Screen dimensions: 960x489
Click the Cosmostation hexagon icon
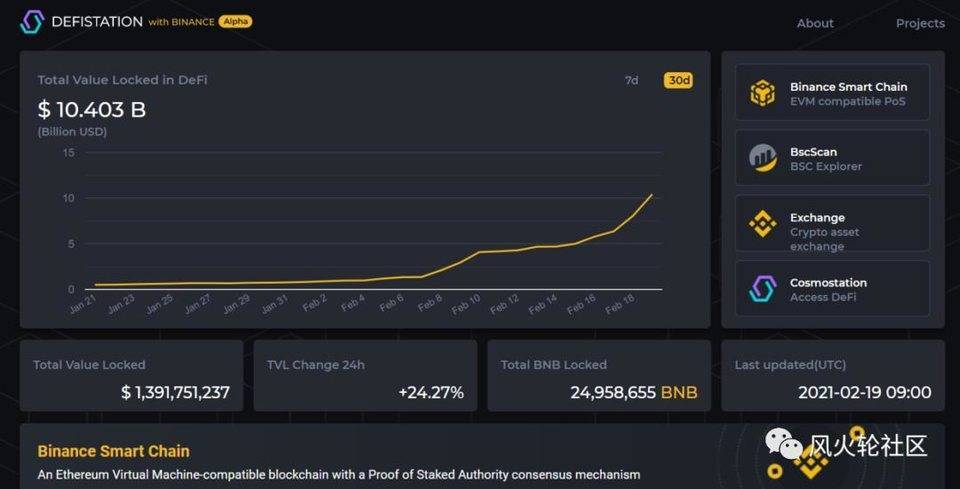[763, 289]
